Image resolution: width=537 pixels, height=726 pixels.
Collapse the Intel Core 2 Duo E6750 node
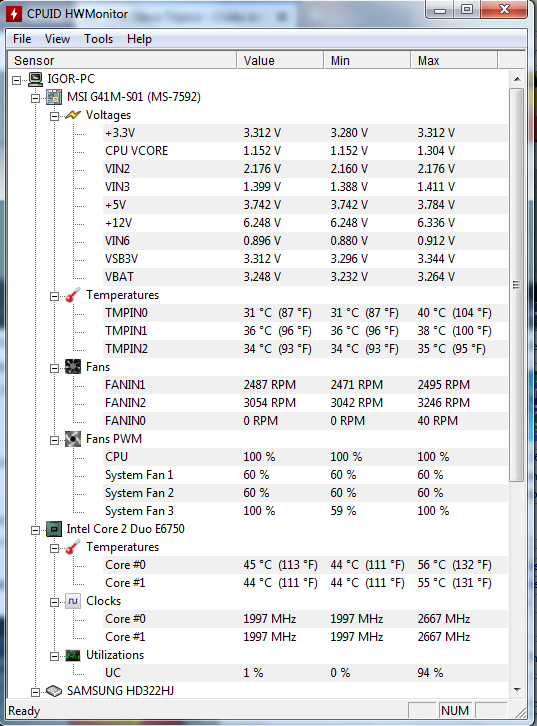tap(35, 530)
